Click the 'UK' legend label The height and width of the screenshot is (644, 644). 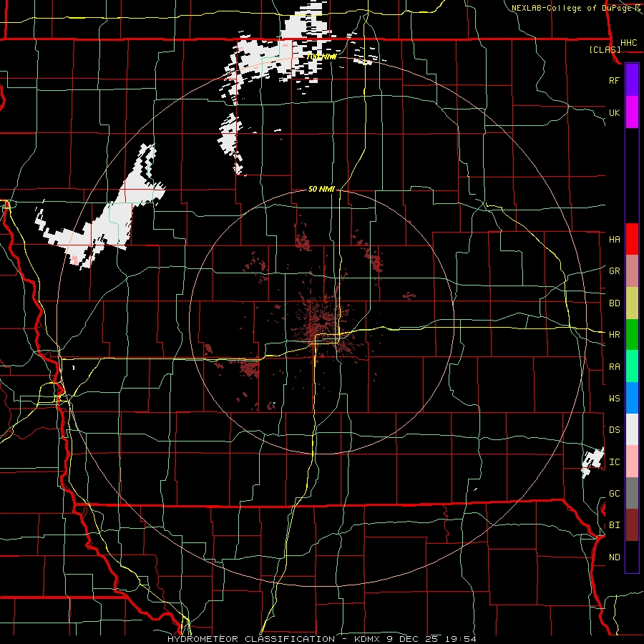(615, 112)
